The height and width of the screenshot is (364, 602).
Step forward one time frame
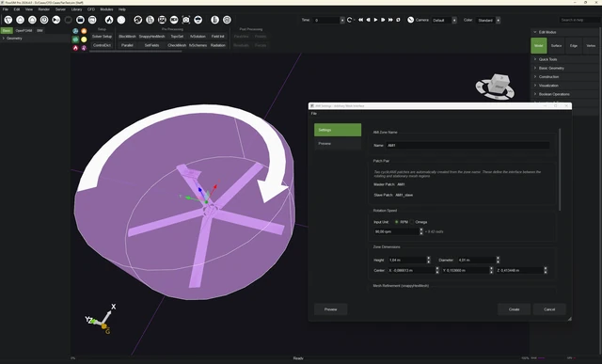tap(383, 20)
